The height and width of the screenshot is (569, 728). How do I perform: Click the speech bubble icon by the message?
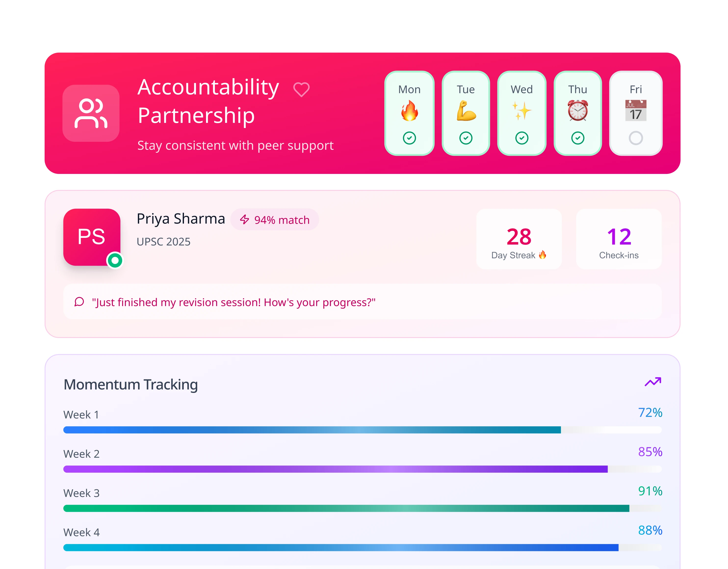pyautogui.click(x=79, y=302)
